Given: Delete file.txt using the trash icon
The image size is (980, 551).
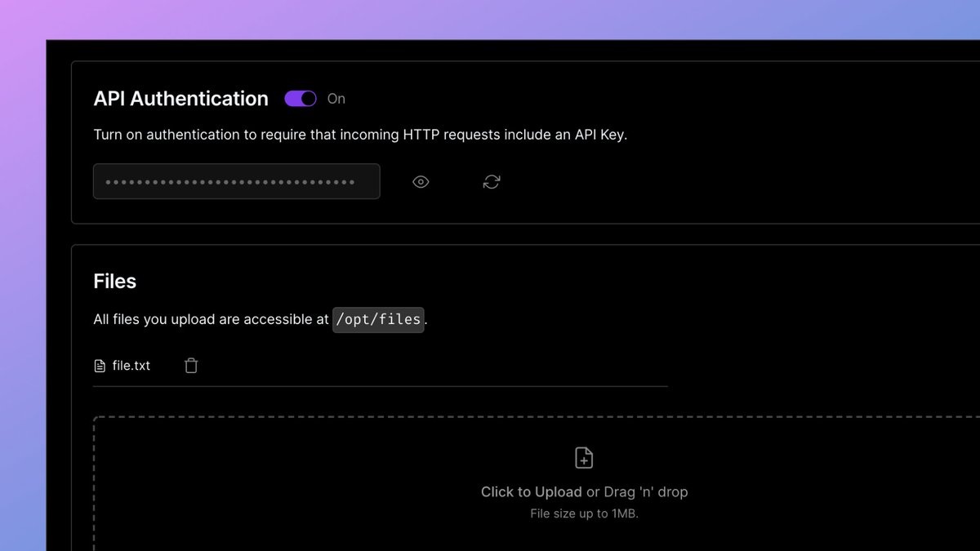Looking at the screenshot, I should (x=191, y=366).
